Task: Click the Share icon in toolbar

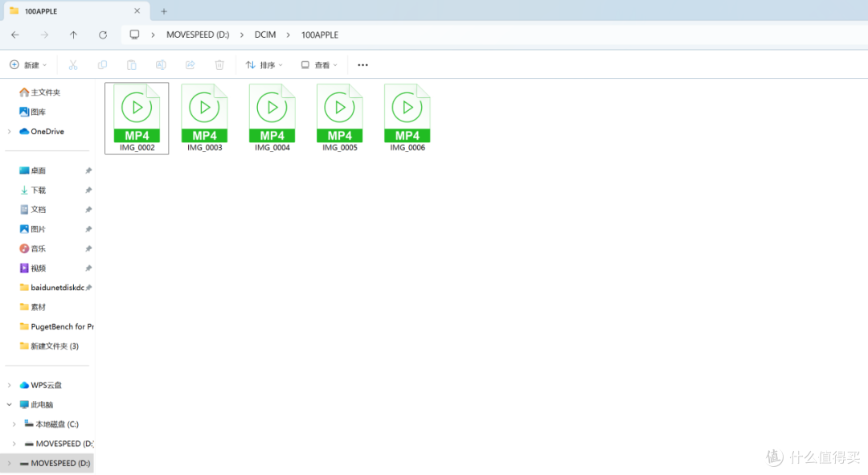Action: point(190,65)
